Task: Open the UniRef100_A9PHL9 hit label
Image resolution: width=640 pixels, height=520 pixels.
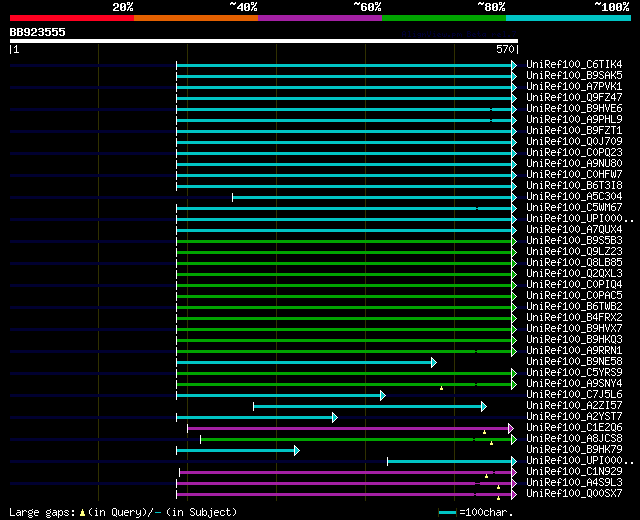Action: pos(574,120)
